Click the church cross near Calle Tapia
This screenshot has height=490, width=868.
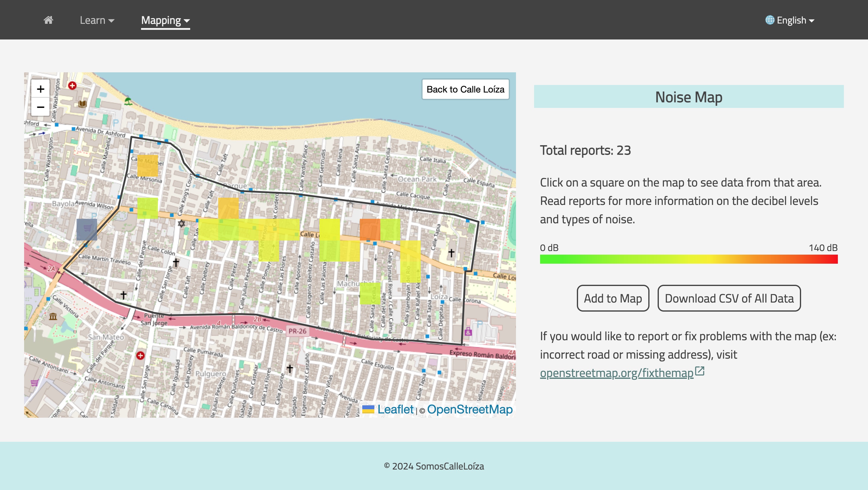click(x=451, y=253)
